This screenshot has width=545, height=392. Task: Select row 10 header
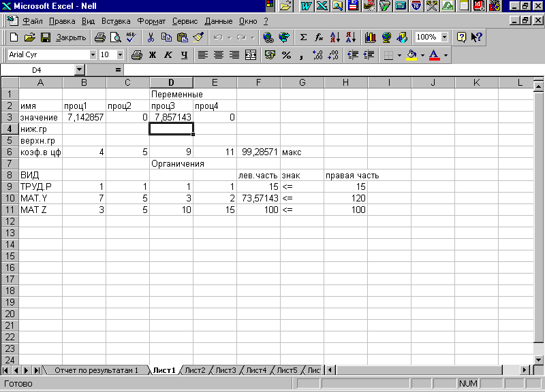pos(10,198)
